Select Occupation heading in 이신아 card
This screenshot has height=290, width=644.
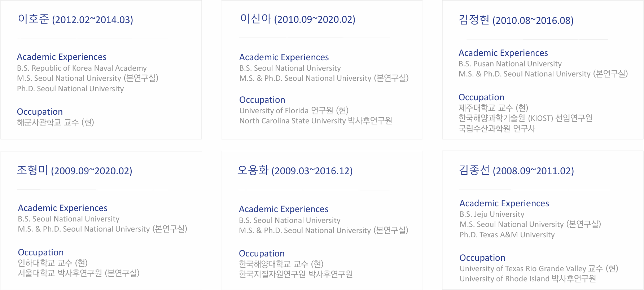(x=262, y=100)
